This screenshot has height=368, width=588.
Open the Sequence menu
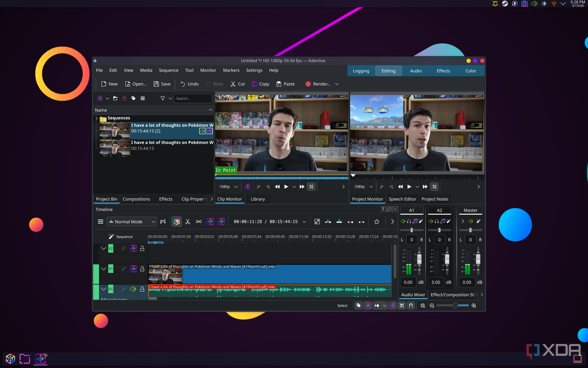169,70
